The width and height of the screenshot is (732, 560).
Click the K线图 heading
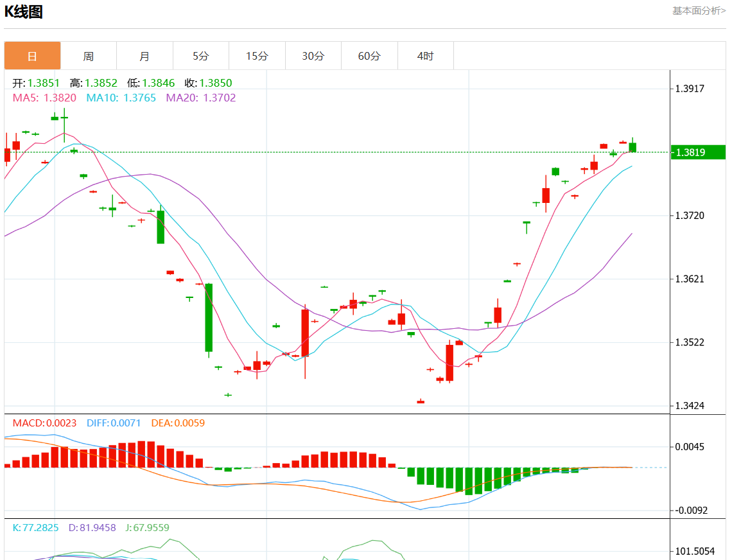point(24,12)
